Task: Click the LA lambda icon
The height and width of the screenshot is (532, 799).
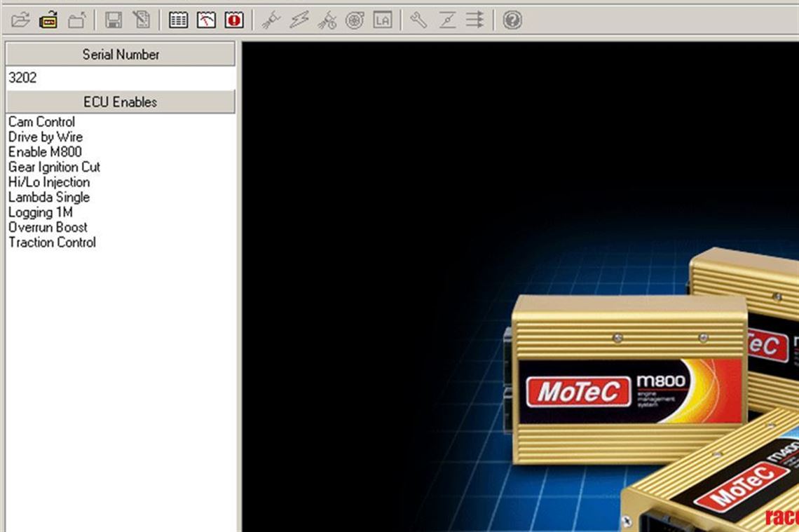Action: 383,20
